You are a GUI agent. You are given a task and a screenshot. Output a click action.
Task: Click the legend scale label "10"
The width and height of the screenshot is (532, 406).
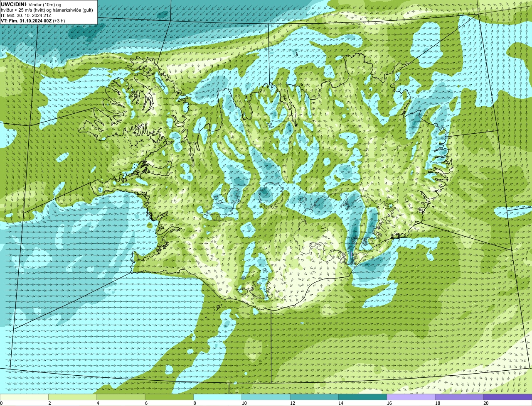click(x=244, y=403)
